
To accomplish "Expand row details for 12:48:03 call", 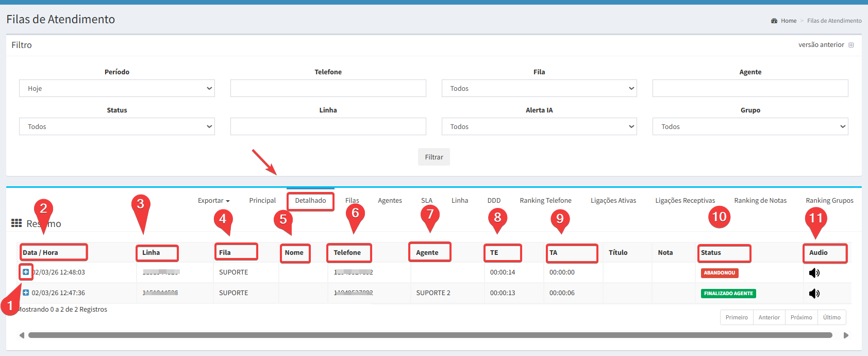I will pyautogui.click(x=26, y=272).
